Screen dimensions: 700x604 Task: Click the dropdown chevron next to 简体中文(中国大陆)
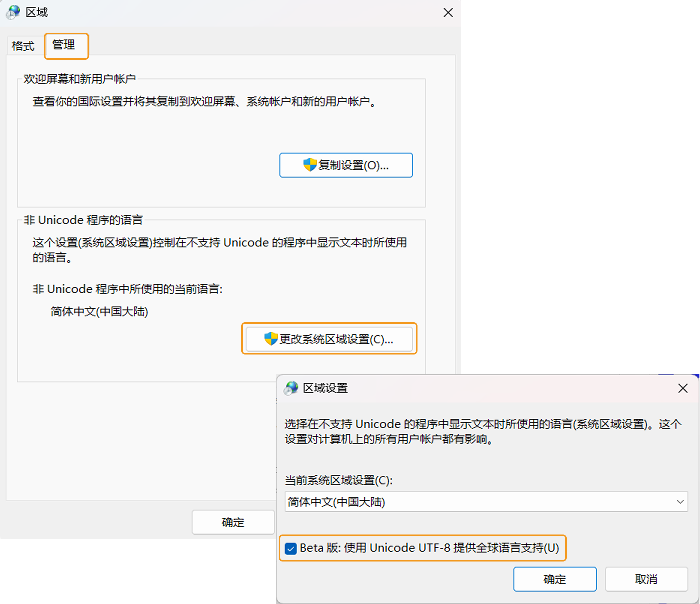[x=680, y=502]
